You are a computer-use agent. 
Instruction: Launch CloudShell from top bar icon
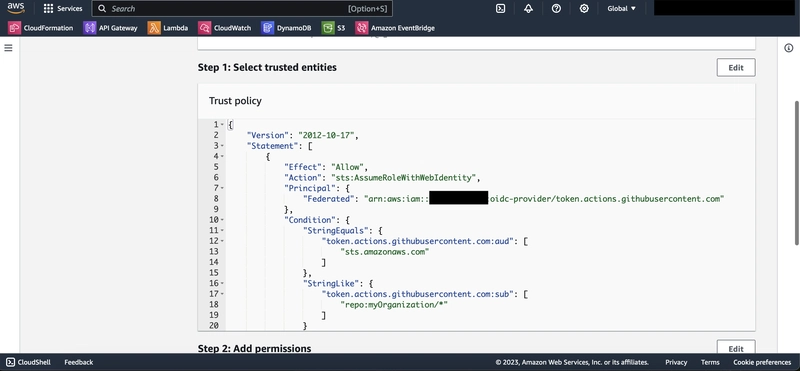[x=501, y=9]
